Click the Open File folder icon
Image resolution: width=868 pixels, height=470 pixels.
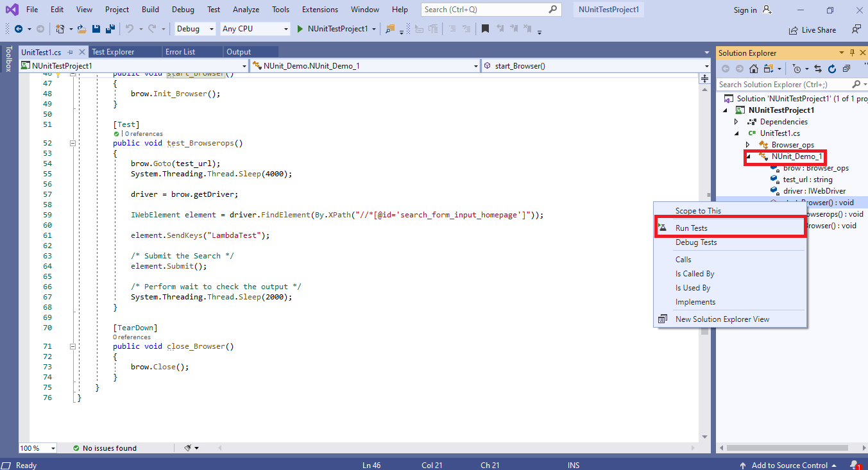[x=81, y=29]
